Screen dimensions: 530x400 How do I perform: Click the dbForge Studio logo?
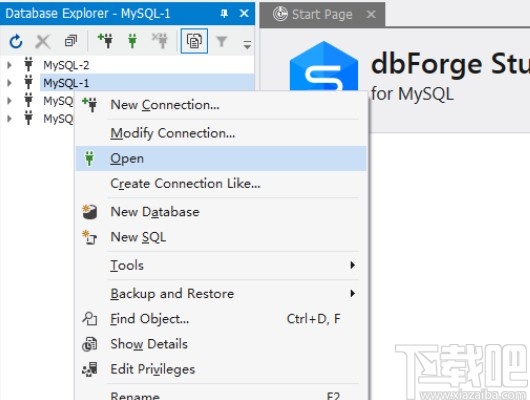coord(324,66)
